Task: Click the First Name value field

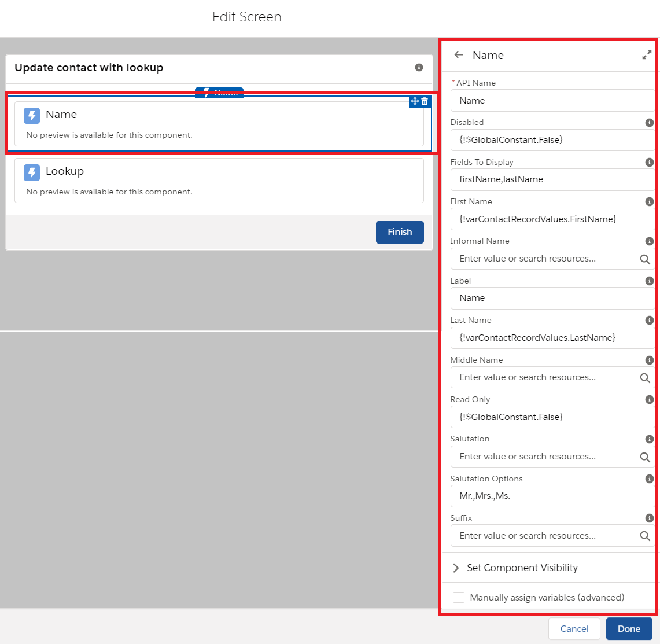Action: pyautogui.click(x=552, y=219)
